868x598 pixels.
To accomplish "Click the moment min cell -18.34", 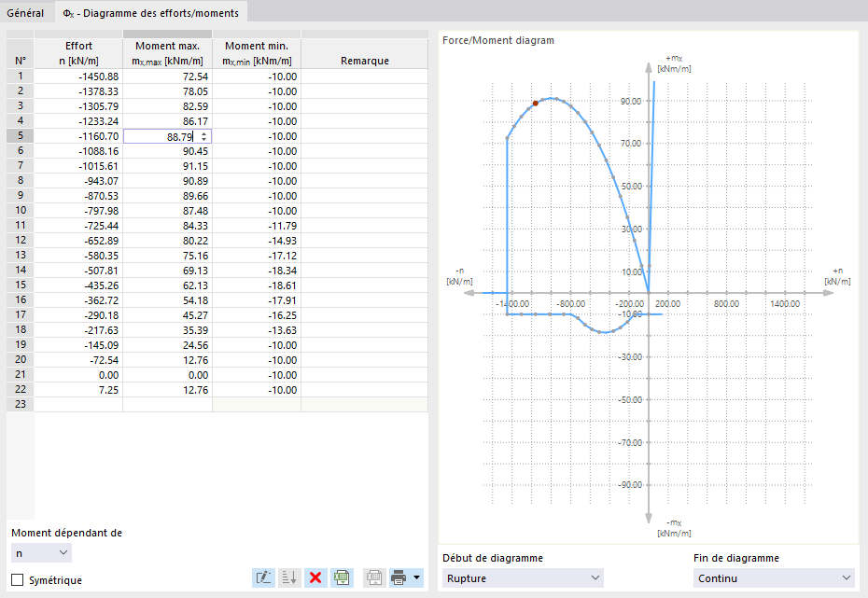I will (257, 271).
